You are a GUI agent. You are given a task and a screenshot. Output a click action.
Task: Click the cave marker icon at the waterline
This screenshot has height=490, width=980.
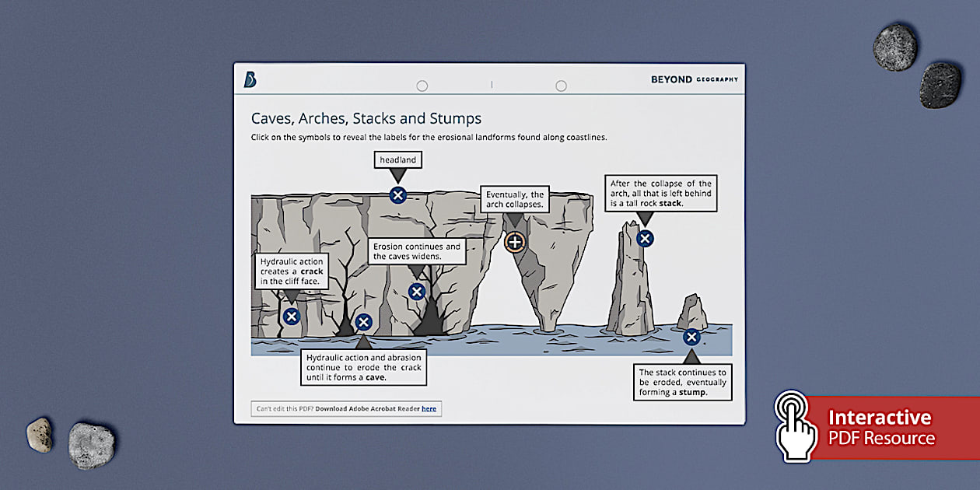point(362,320)
